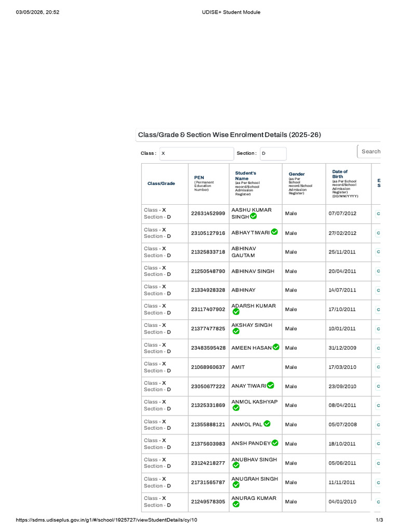Viewport: 399px width, 532px height.
Task: Click action button in AASHU KUMAR SINGH row
Action: tap(378, 214)
